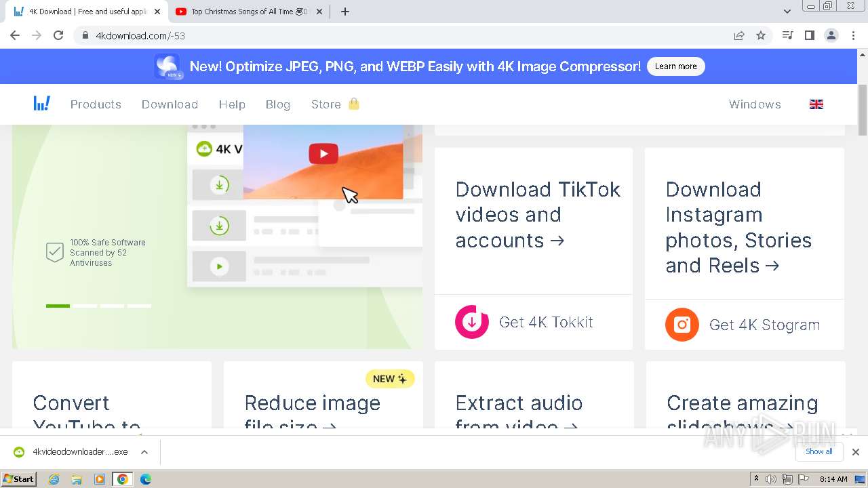Click the banner headline about 4K Image Compressor

415,66
